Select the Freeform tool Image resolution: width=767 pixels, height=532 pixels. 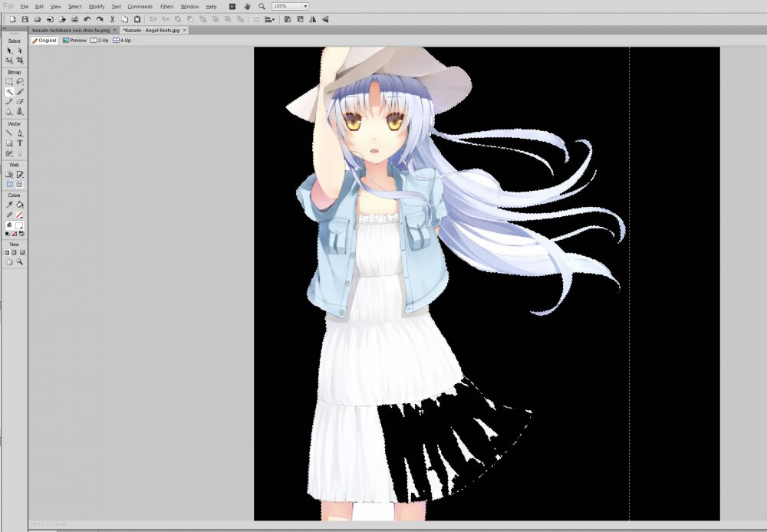(x=9, y=153)
